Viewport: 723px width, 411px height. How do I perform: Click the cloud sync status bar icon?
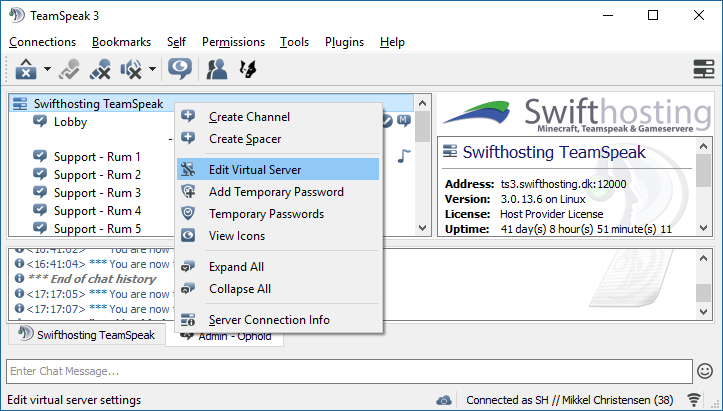(444, 400)
